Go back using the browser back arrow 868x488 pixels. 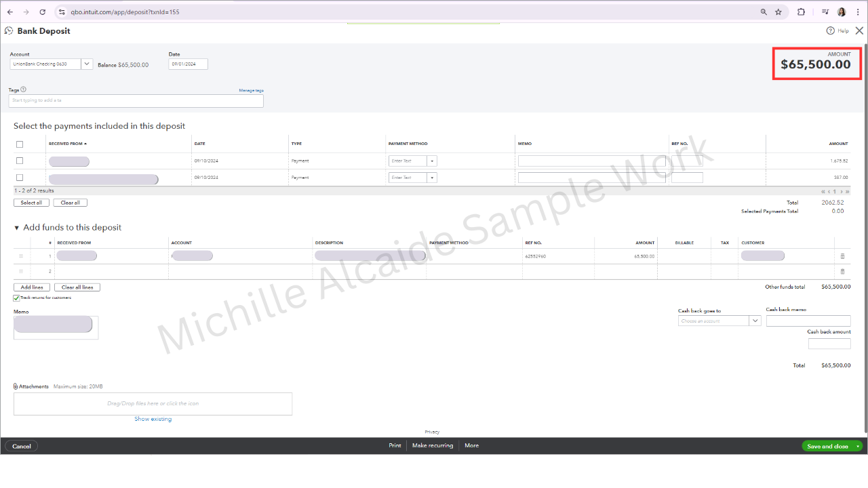pos(10,12)
